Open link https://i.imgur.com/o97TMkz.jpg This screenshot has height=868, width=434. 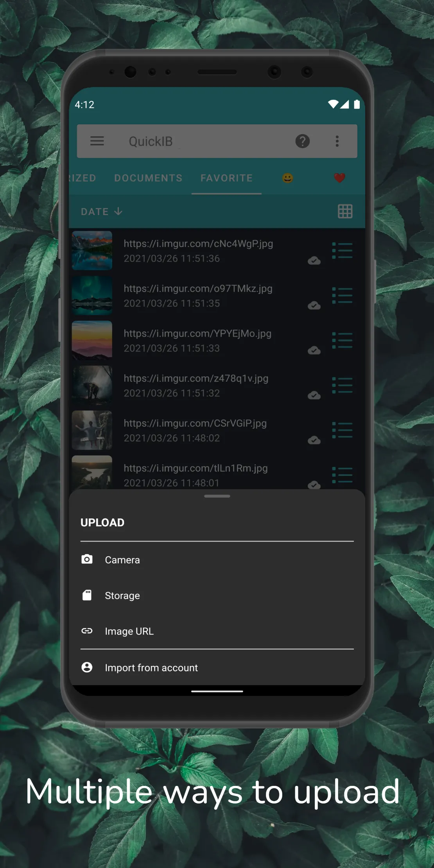pos(198,289)
